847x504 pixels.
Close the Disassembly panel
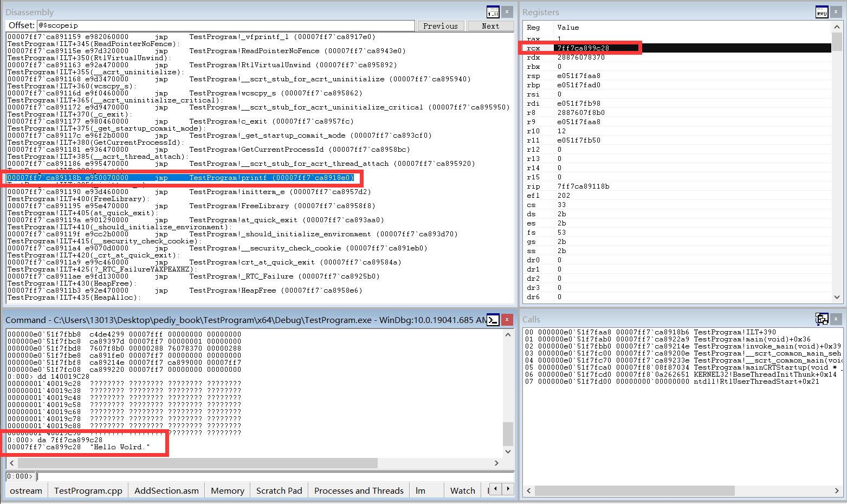click(x=507, y=12)
